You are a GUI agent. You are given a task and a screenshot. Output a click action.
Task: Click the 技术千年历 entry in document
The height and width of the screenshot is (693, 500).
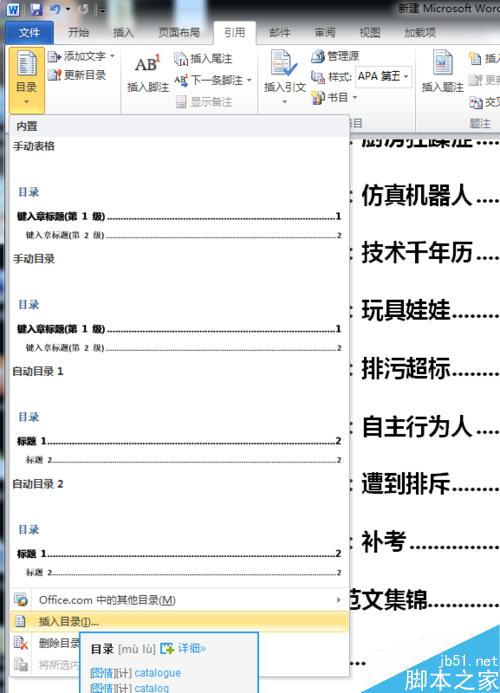pyautogui.click(x=417, y=253)
